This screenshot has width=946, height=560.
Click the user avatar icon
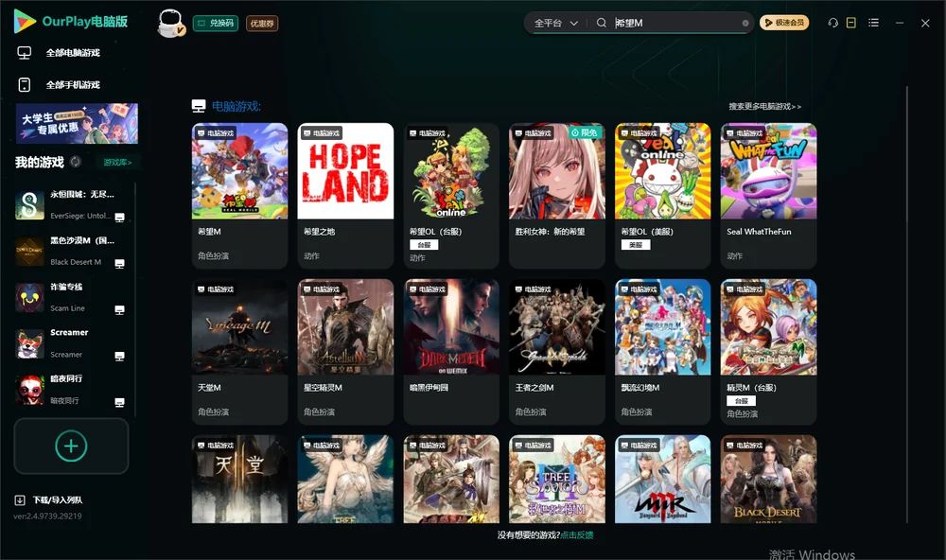(x=170, y=24)
